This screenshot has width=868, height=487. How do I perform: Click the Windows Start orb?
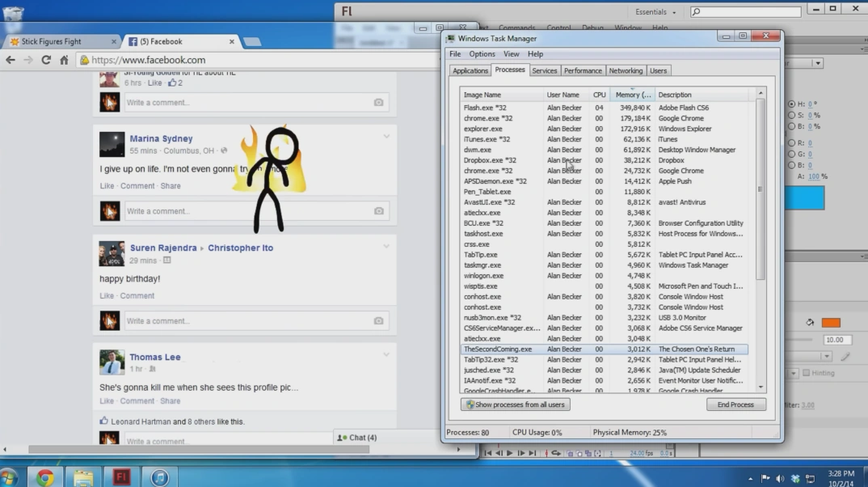click(x=10, y=477)
